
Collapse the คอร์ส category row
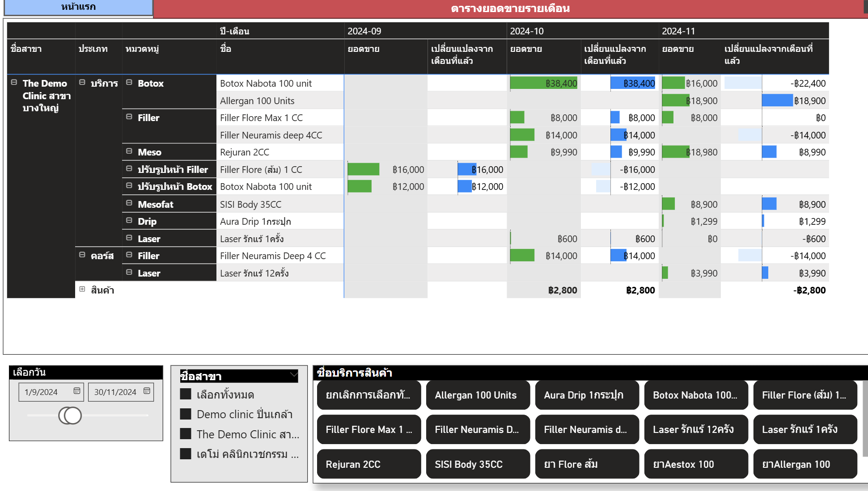[82, 255]
